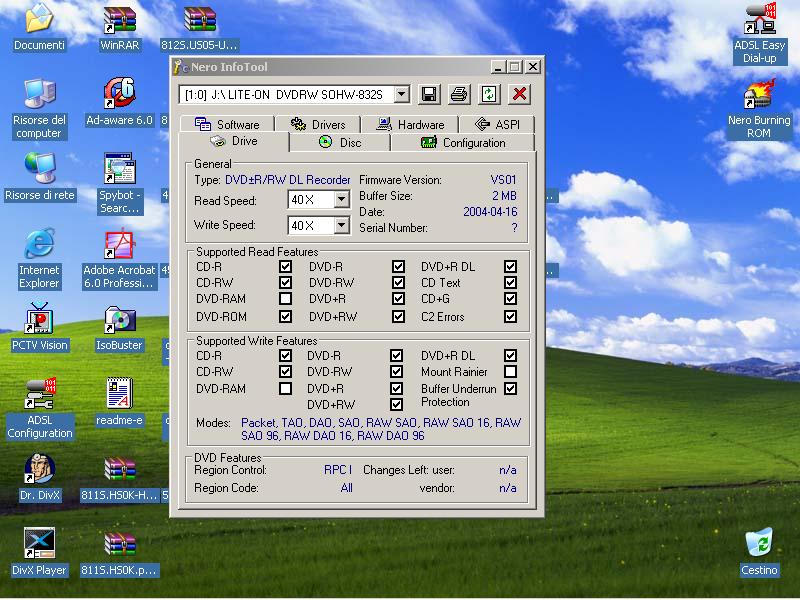Toggle DVD+R DL under Supported Write Features
Viewport: 800px width, 600px height.
point(510,355)
